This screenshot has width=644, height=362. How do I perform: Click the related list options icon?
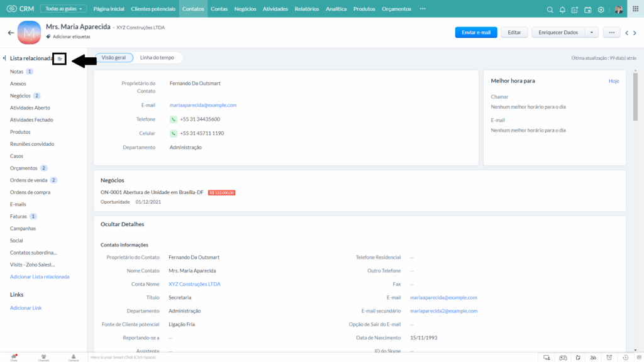point(60,58)
